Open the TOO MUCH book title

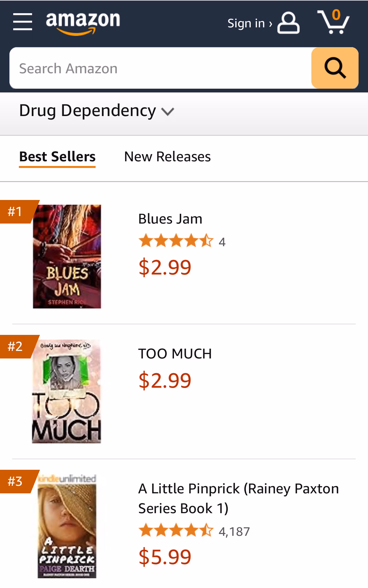click(x=175, y=354)
